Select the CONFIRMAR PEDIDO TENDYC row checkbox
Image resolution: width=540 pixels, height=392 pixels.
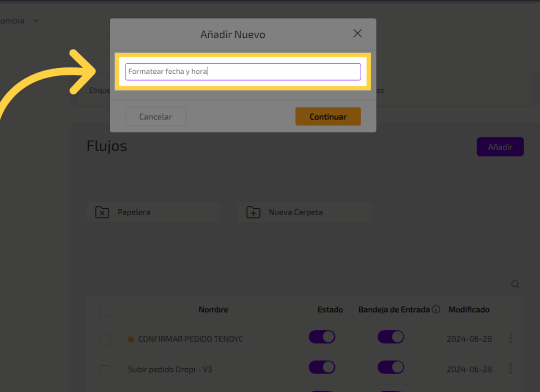[x=105, y=340]
